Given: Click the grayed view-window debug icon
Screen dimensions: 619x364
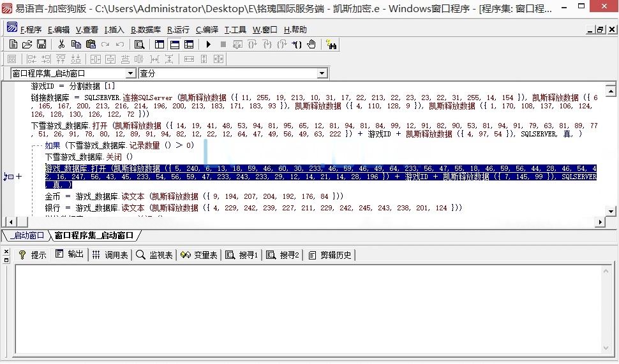Looking at the screenshot, I should 237,45.
